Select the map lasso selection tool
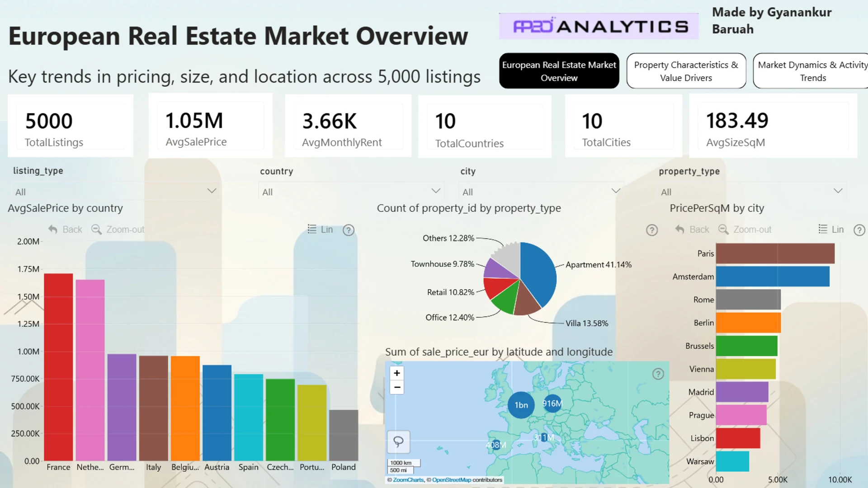Viewport: 868px width, 488px height. 398,441
